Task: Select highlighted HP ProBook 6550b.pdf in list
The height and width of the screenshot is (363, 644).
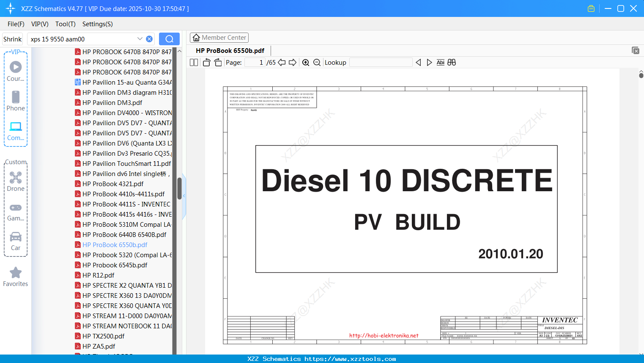Action: pos(111,245)
